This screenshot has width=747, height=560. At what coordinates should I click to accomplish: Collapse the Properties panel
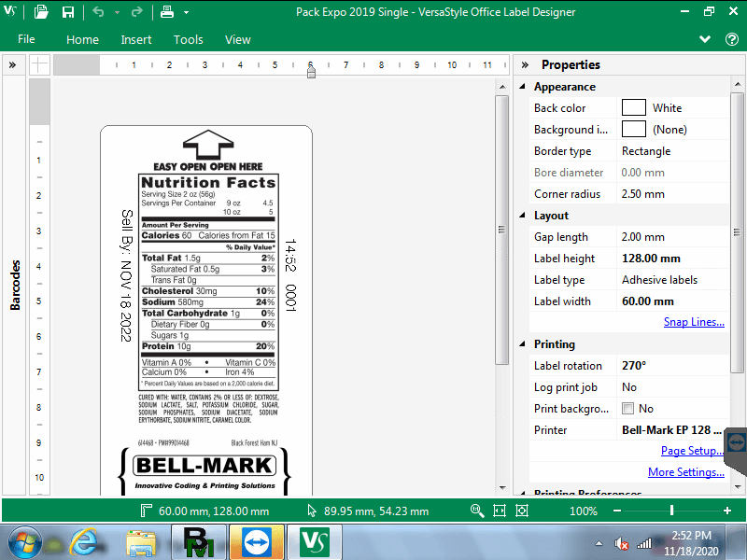(x=525, y=64)
